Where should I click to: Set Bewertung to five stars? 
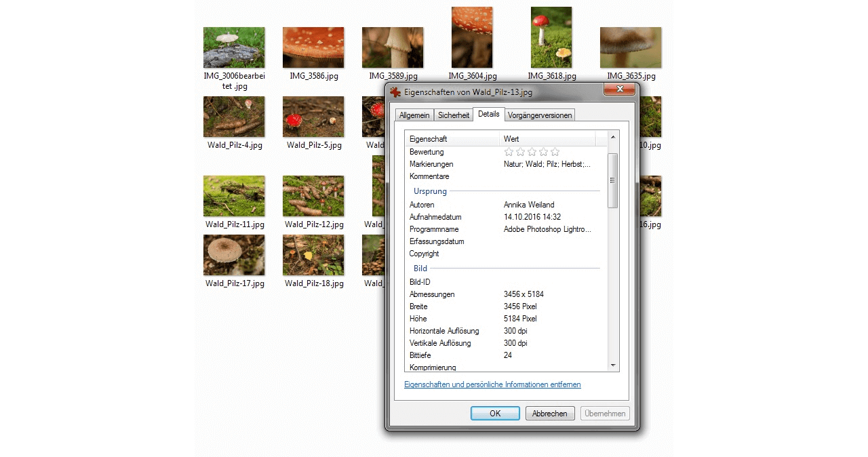coord(555,152)
